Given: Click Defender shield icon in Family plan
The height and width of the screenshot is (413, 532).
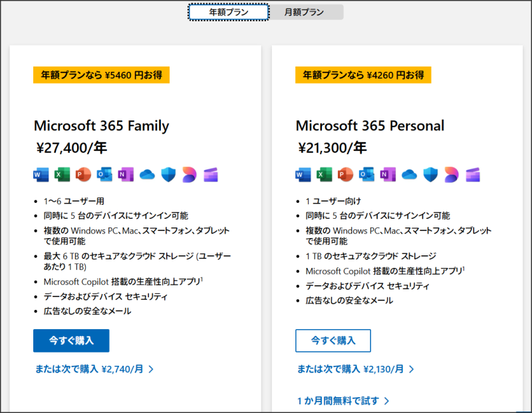Looking at the screenshot, I should (x=168, y=175).
